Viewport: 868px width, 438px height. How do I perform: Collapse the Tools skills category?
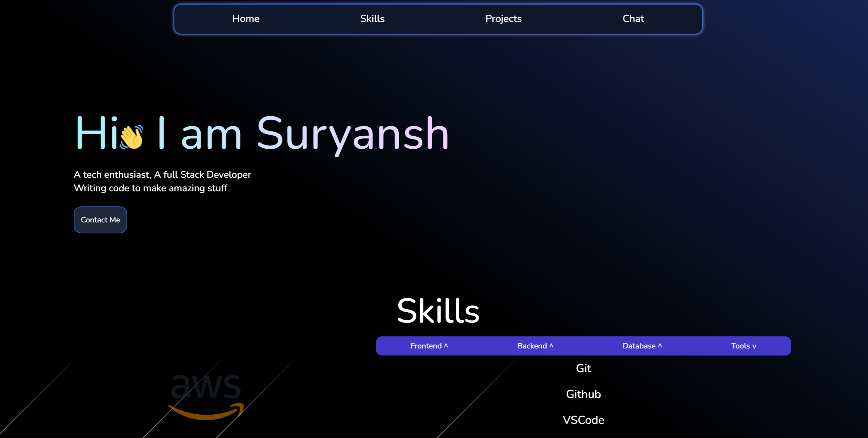744,346
